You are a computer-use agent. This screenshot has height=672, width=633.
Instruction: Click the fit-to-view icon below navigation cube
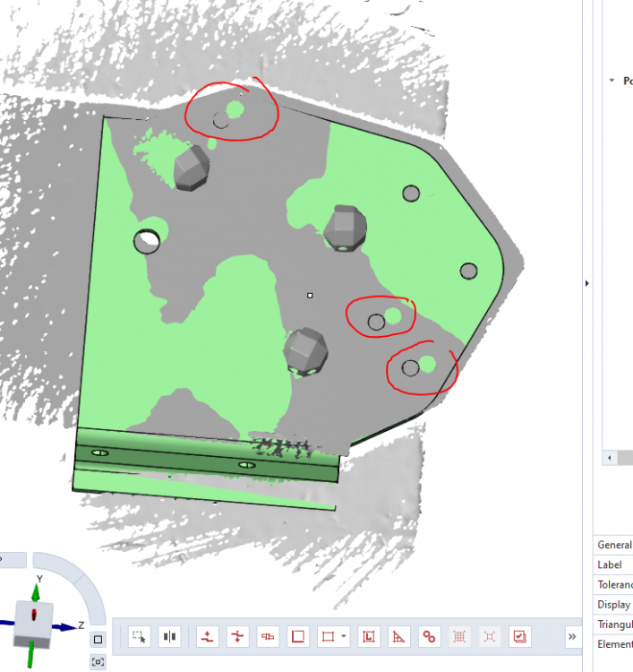click(98, 662)
